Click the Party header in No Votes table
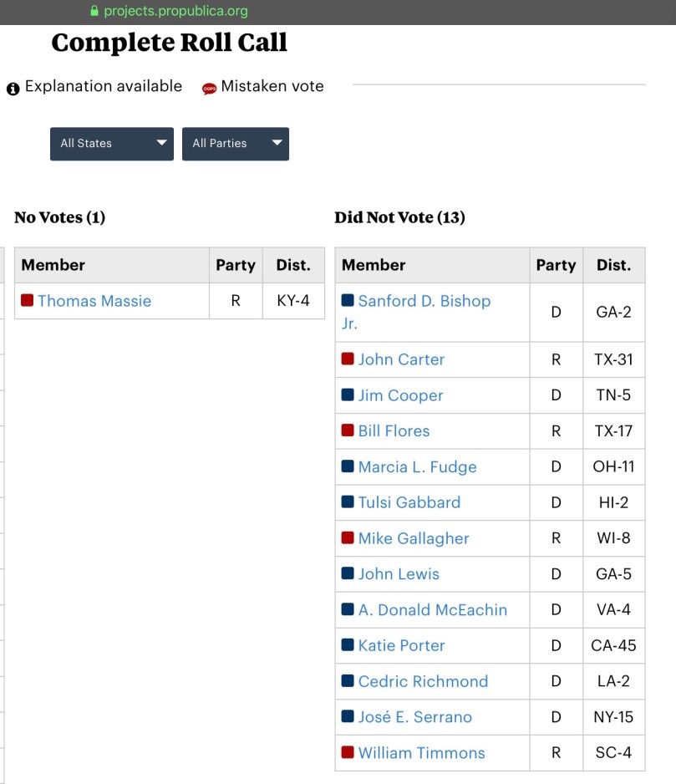676x784 pixels. tap(235, 265)
